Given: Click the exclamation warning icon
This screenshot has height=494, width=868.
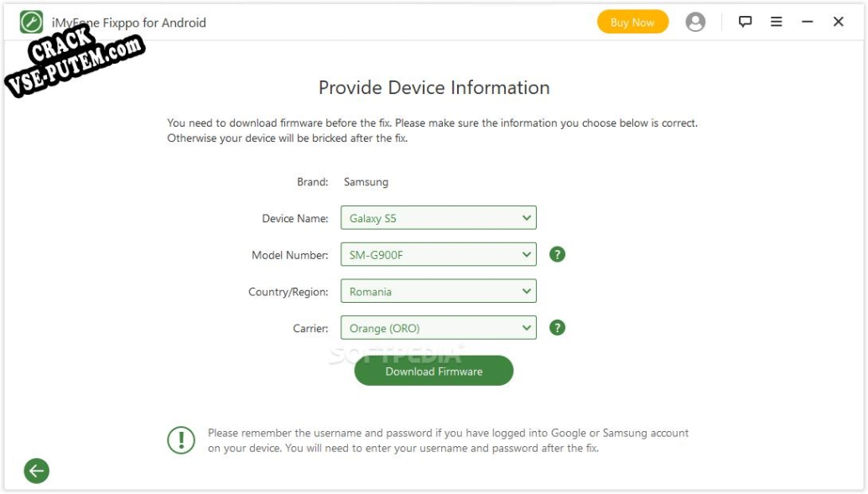Looking at the screenshot, I should pos(181,440).
